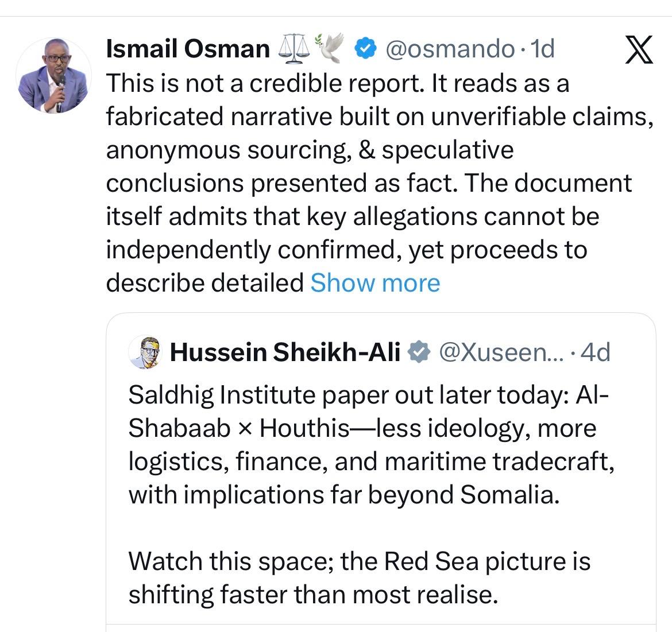Tap the X logo icon
This screenshot has width=672, height=632.
coord(638,50)
